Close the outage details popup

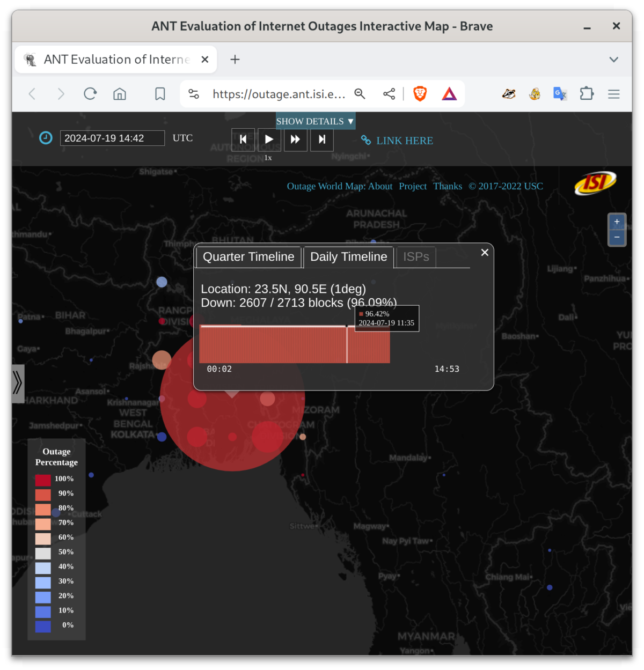tap(485, 252)
